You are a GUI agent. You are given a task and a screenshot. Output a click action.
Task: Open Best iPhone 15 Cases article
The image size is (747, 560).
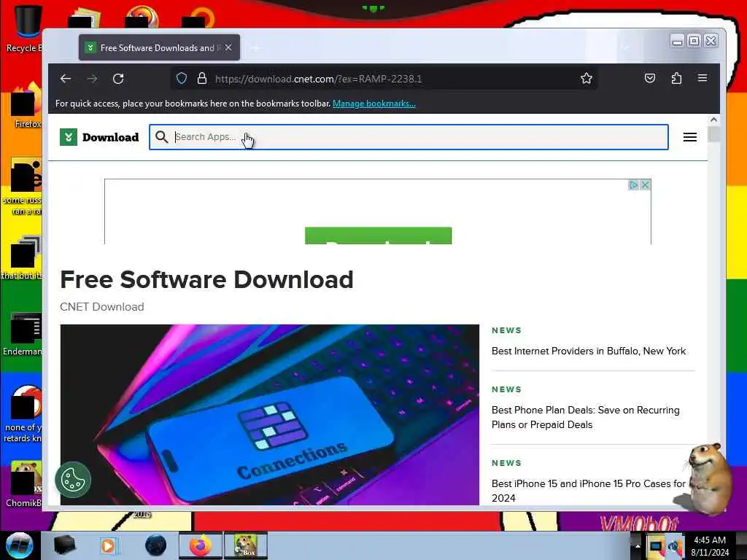[589, 491]
